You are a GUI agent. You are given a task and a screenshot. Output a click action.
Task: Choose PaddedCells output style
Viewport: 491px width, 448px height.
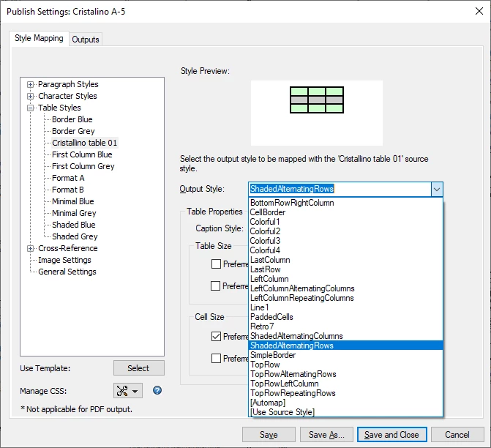click(345, 317)
